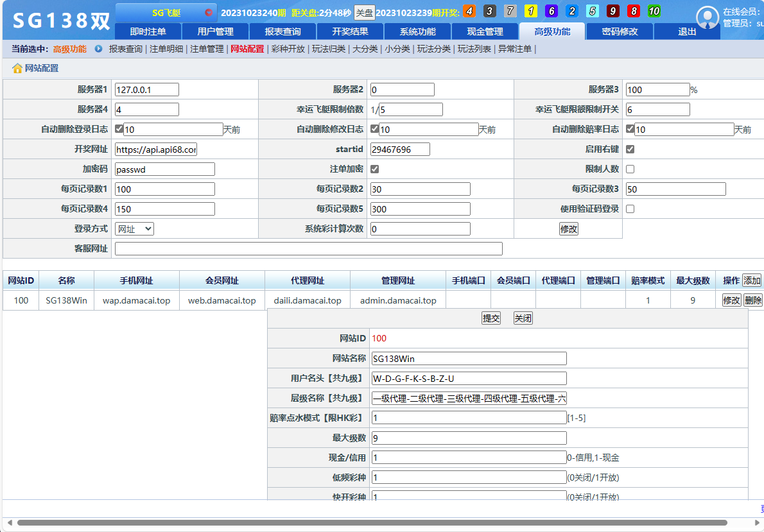
Task: Click 修改 button in SG138Win row
Action: (731, 300)
